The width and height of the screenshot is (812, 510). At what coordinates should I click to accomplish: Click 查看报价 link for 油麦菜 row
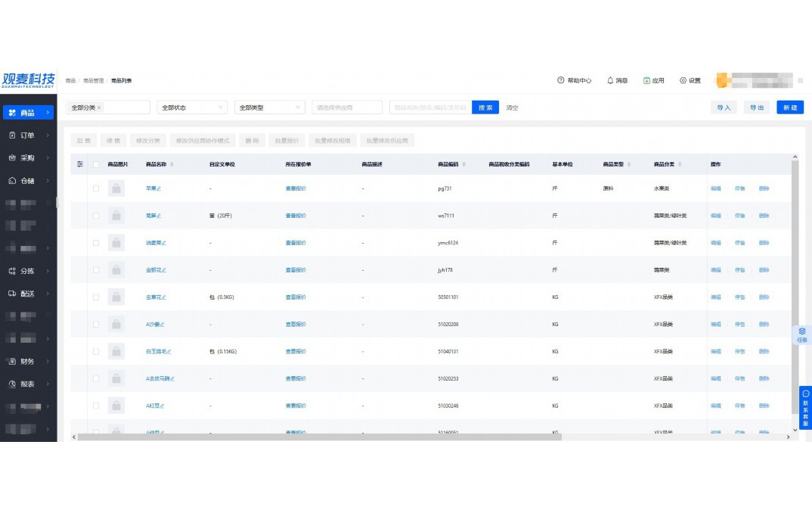(296, 243)
